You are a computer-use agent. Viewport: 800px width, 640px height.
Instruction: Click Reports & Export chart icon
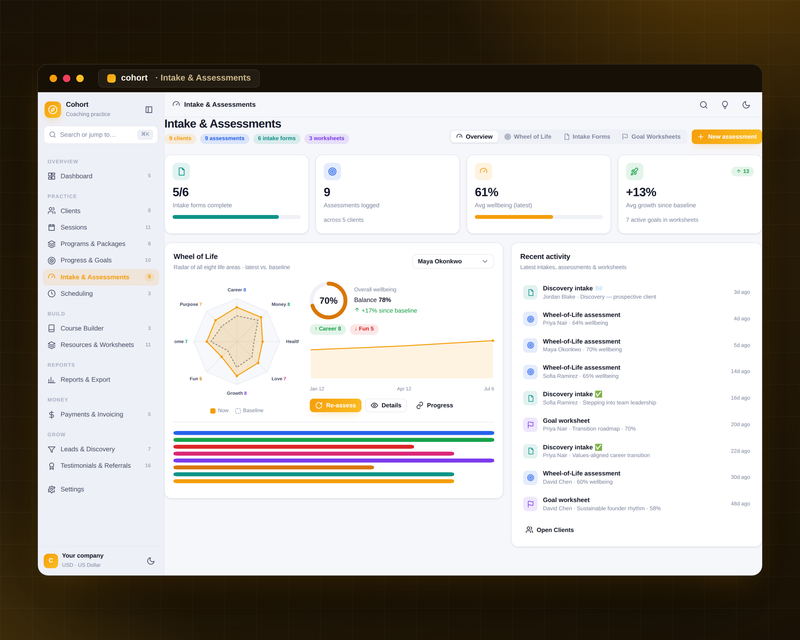click(x=52, y=380)
